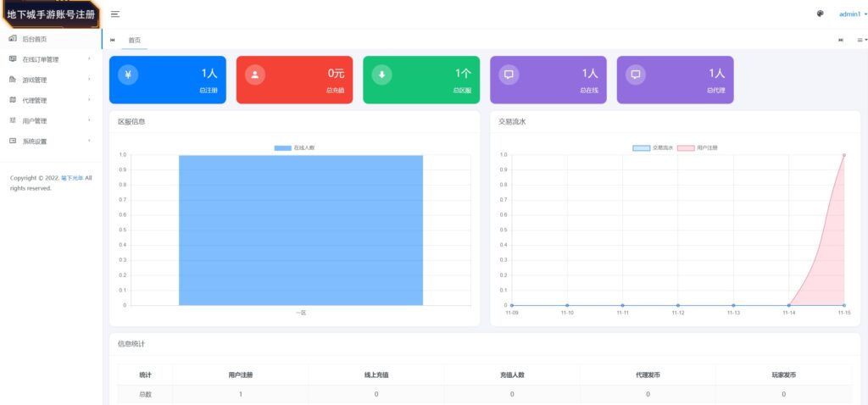Click the hamburger sidebar collapse icon
The height and width of the screenshot is (405, 868).
[x=114, y=14]
